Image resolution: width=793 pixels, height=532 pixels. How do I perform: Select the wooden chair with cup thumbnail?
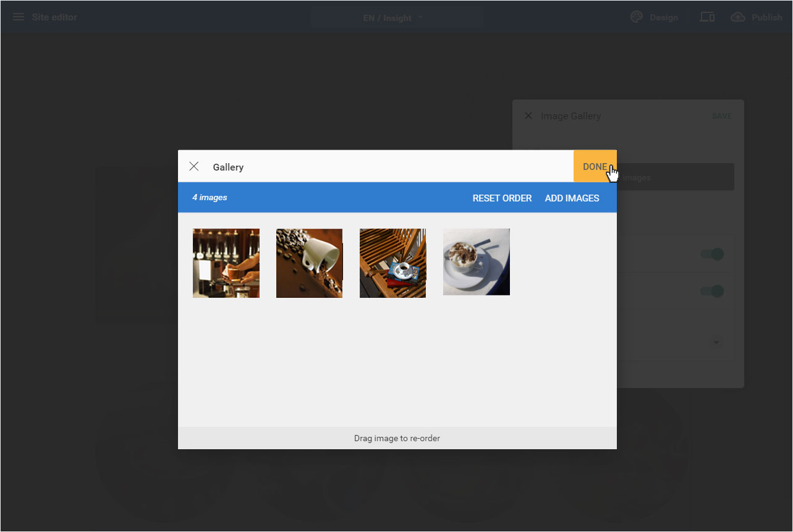coord(392,263)
